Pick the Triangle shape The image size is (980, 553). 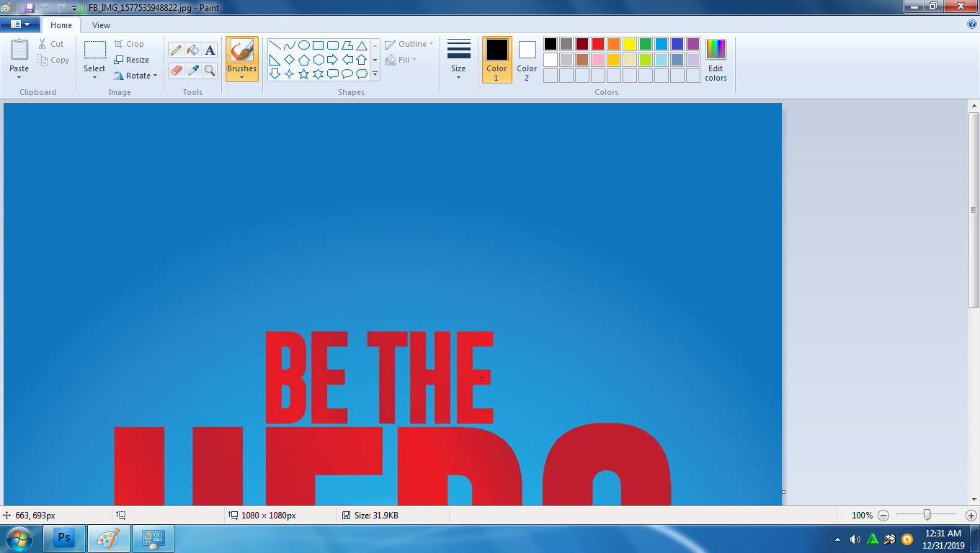[362, 45]
